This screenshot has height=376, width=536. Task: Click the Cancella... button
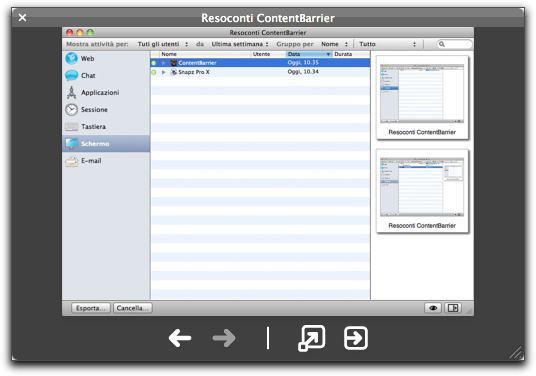(x=133, y=308)
